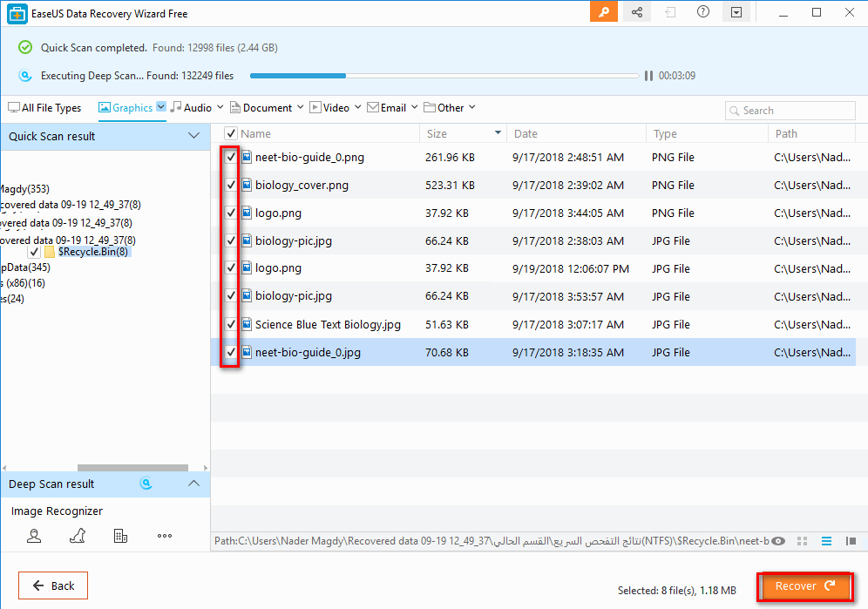Open the help question mark icon
This screenshot has width=868, height=609.
pyautogui.click(x=703, y=11)
